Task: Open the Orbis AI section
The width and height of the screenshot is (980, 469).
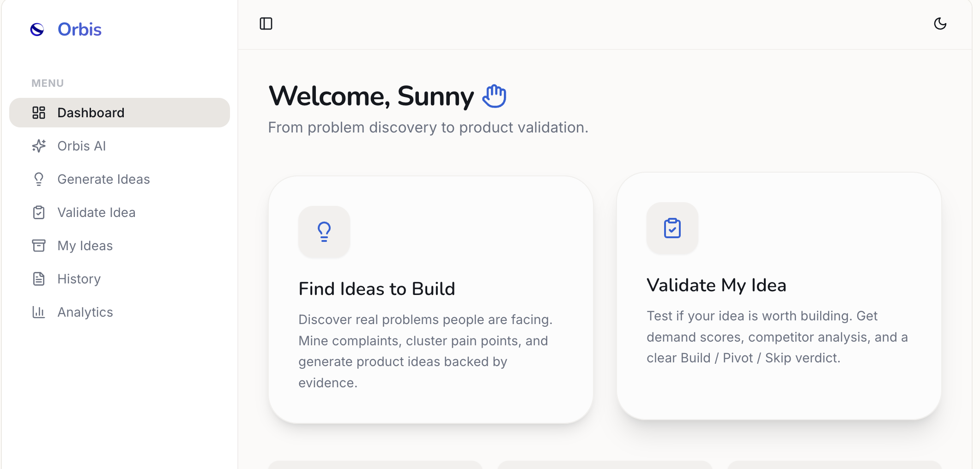Action: tap(82, 146)
